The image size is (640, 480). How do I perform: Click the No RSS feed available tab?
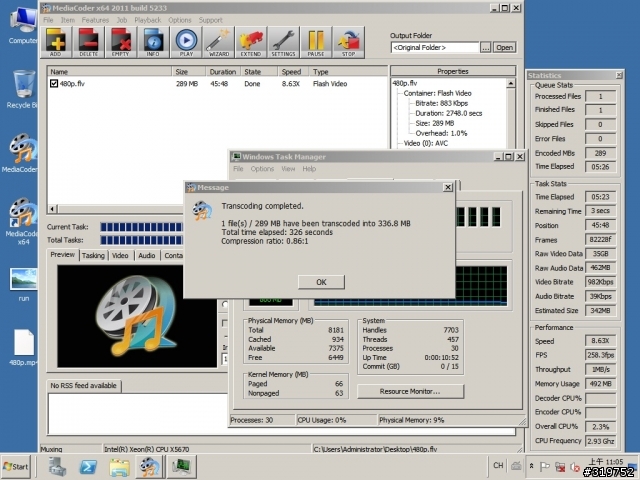tap(84, 386)
